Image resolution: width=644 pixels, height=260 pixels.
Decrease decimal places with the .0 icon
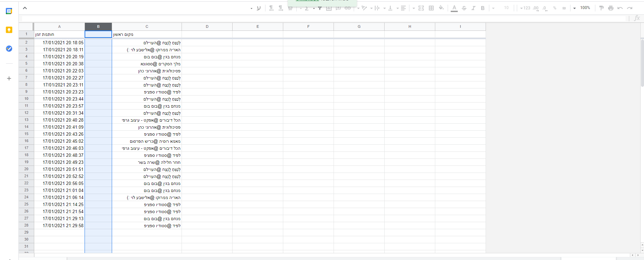point(545,8)
